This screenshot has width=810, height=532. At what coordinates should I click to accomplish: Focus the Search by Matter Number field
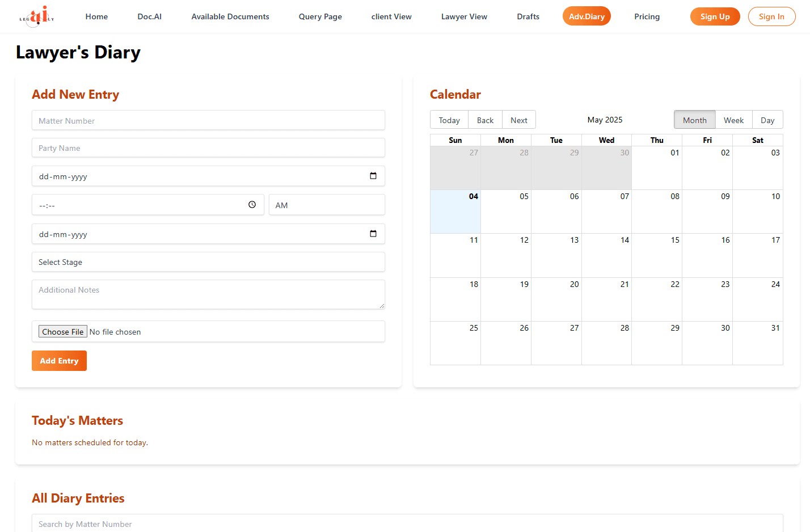click(x=407, y=523)
